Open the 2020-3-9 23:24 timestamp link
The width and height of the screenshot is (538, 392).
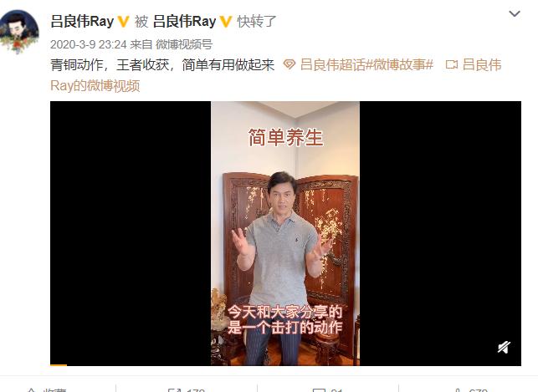point(89,44)
